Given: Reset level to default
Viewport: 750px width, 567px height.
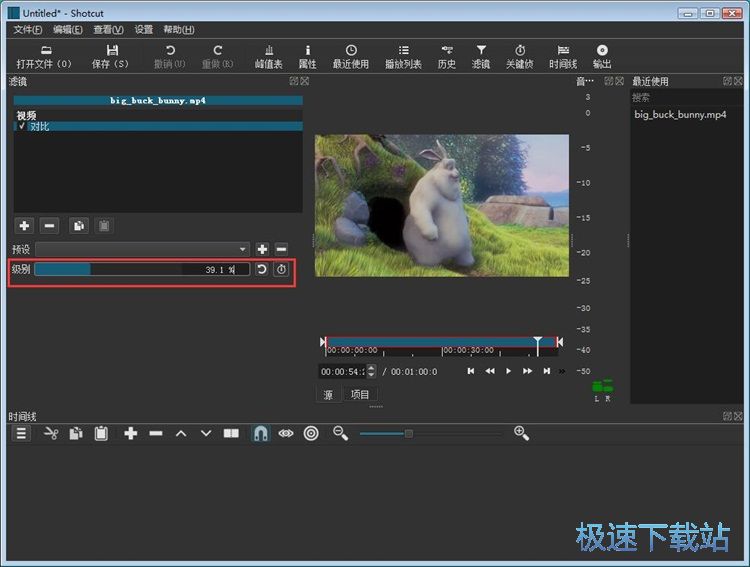Looking at the screenshot, I should (x=262, y=269).
